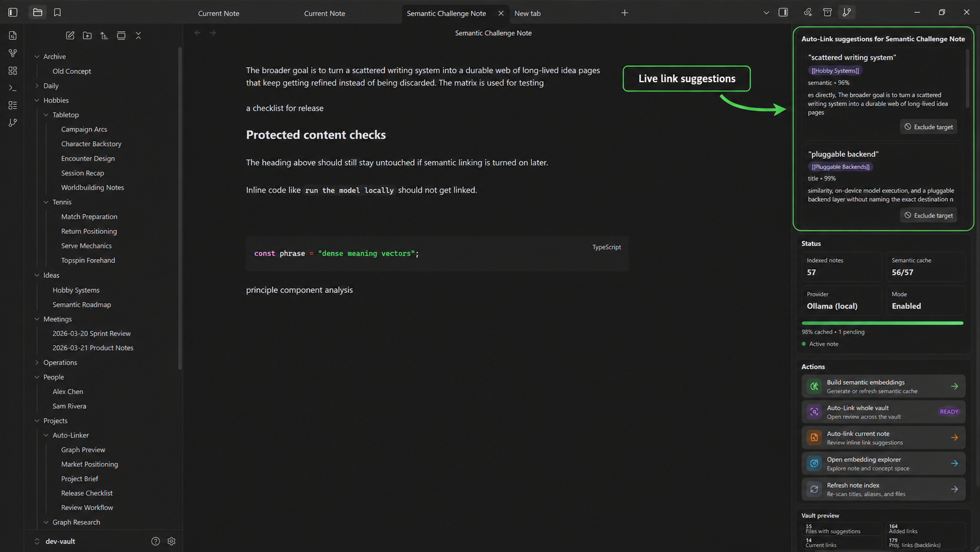980x552 pixels.
Task: Open quick switcher icon in left ribbon
Action: [13, 36]
